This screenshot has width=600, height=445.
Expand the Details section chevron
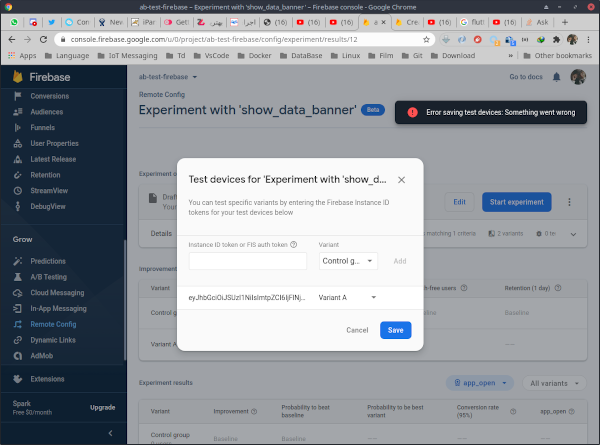point(573,234)
